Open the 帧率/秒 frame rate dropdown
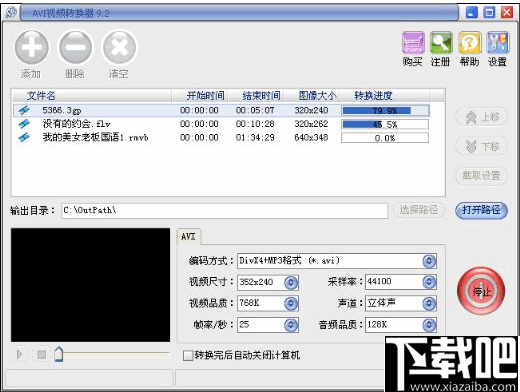The width and height of the screenshot is (520, 392). (291, 325)
